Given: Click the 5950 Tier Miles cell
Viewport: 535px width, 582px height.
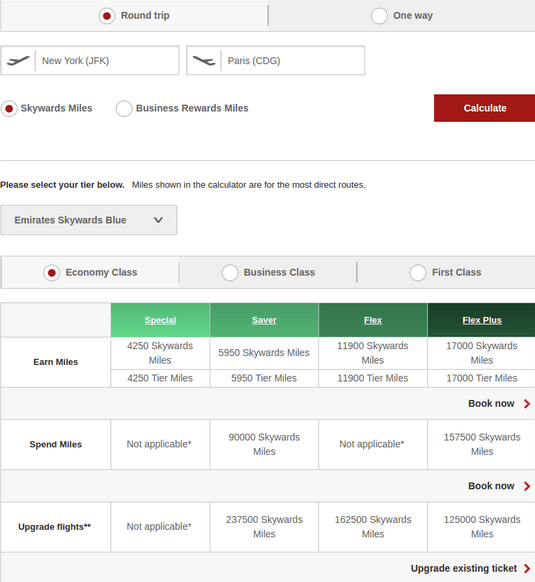Looking at the screenshot, I should pyautogui.click(x=264, y=378).
